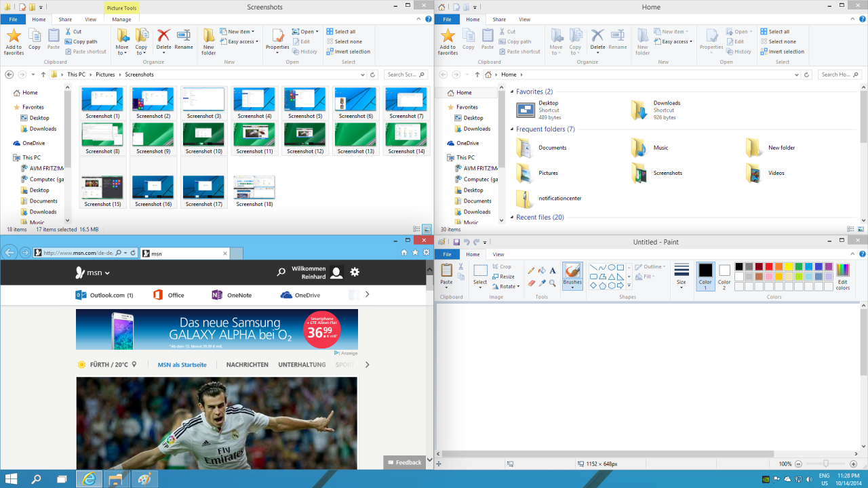Collapse the Frequent folders group in Home window
Viewport: 868px width, 488px height.
click(x=511, y=129)
